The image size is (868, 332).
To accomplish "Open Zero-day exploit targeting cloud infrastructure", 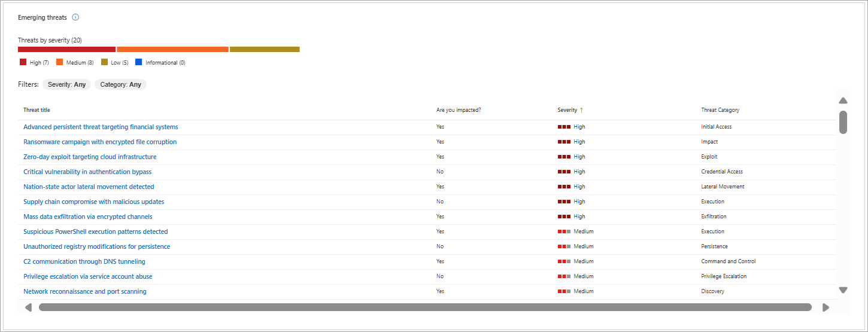I will click(x=90, y=157).
